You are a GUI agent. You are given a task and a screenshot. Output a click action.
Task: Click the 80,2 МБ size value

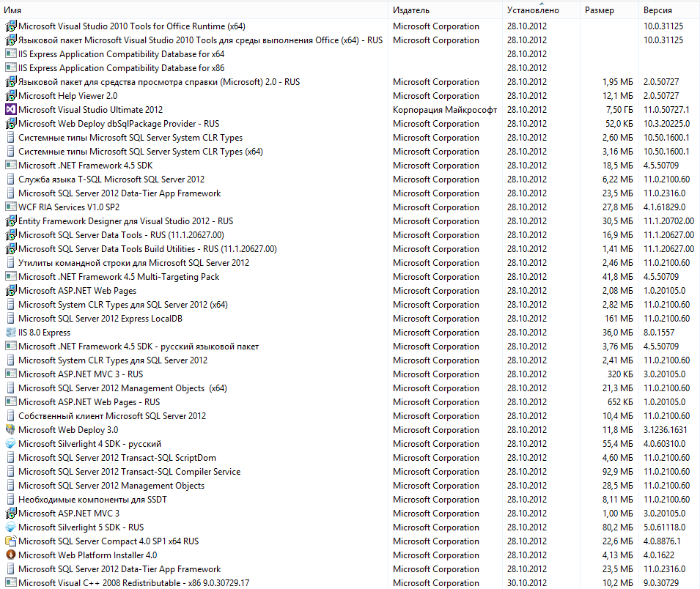click(617, 527)
